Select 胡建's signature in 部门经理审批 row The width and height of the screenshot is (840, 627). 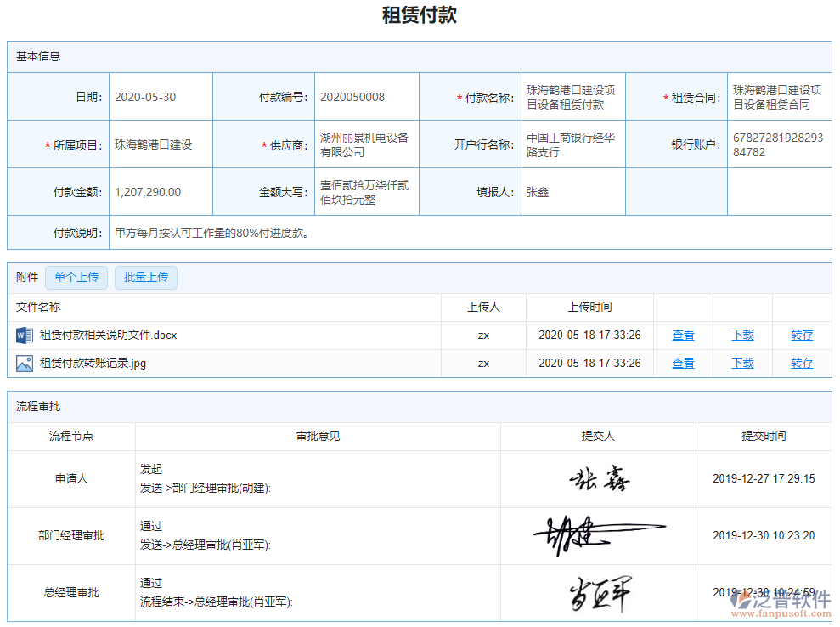coord(600,534)
